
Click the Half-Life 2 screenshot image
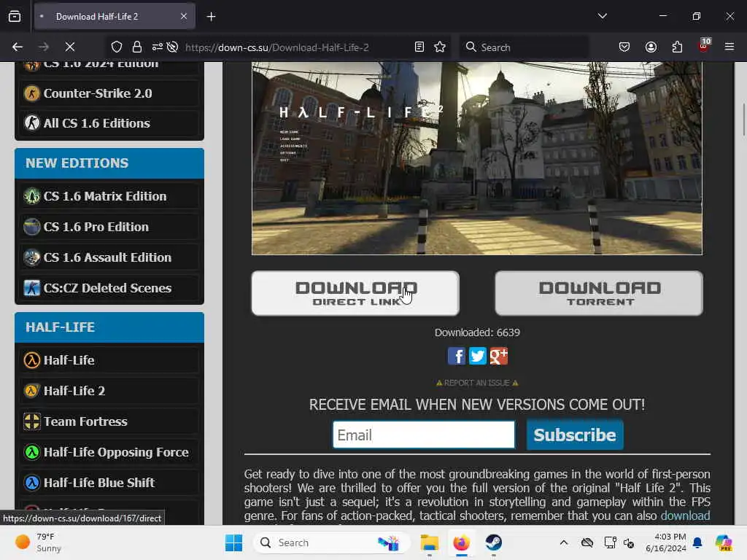(x=477, y=158)
